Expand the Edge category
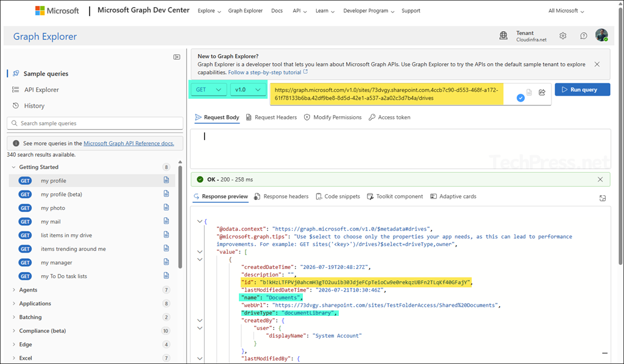Viewport: 624px width, 364px height. point(13,344)
